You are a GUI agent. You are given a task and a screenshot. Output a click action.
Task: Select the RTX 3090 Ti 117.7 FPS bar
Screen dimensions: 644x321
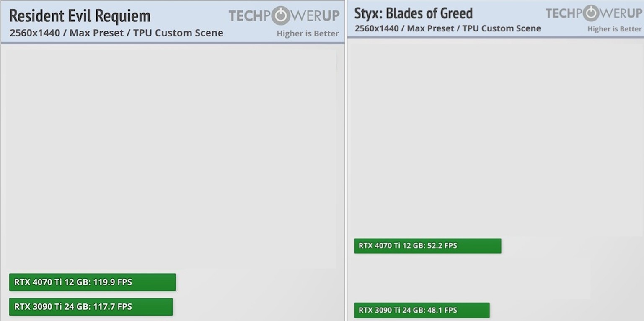pos(91,307)
